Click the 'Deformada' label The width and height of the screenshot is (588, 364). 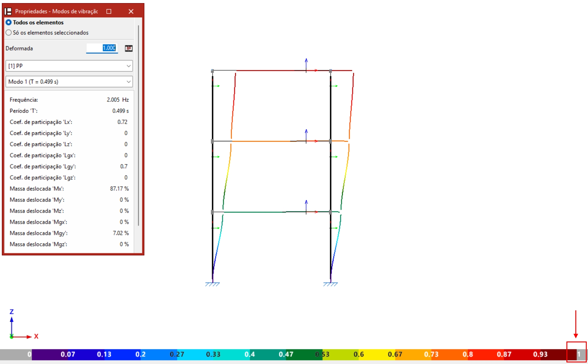click(19, 48)
